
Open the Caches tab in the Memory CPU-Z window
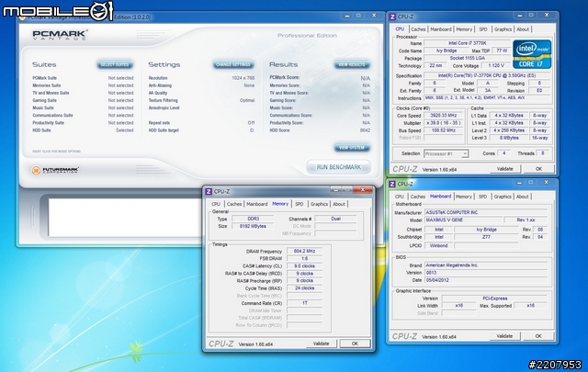(x=234, y=204)
